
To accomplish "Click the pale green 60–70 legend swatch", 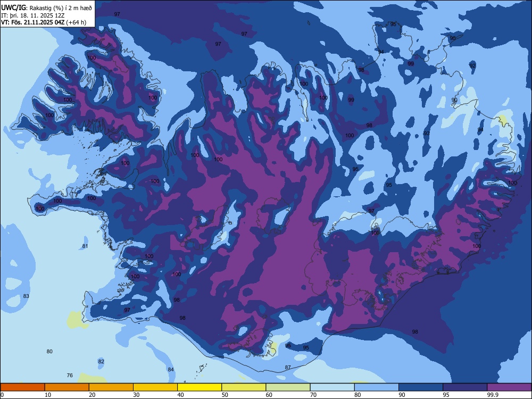I will coord(288,387).
